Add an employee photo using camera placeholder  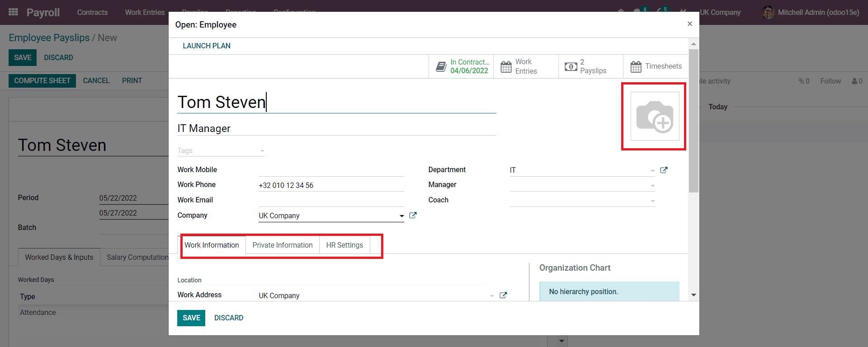[x=655, y=116]
